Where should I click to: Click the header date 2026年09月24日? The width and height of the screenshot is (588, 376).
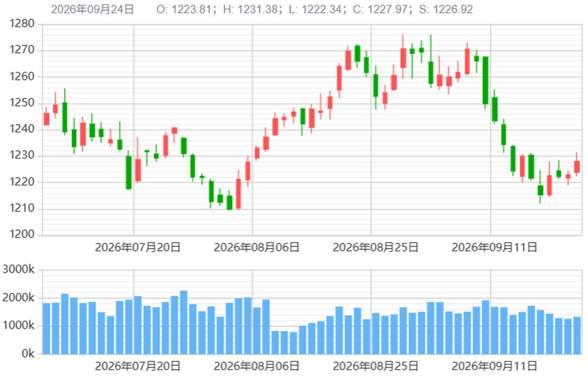(x=92, y=9)
